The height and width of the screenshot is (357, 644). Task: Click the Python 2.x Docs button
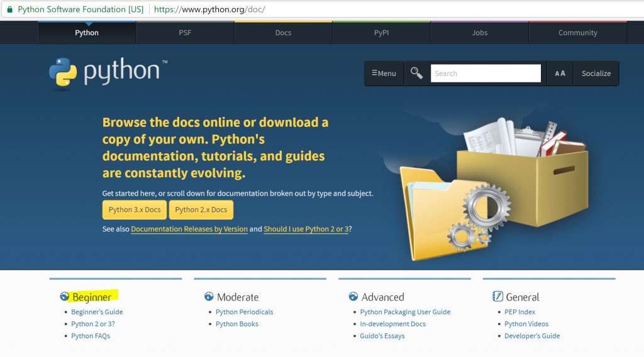click(x=201, y=210)
